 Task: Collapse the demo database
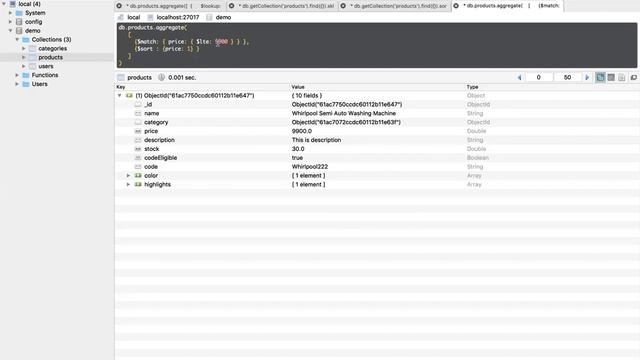[11, 31]
